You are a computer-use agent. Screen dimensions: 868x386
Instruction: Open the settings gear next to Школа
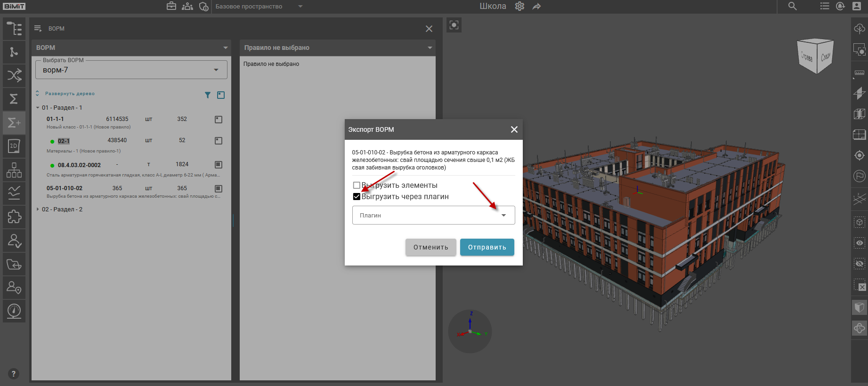coord(519,6)
